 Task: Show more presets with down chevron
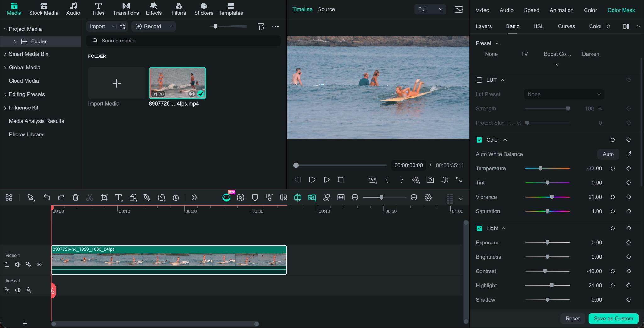[x=557, y=65]
